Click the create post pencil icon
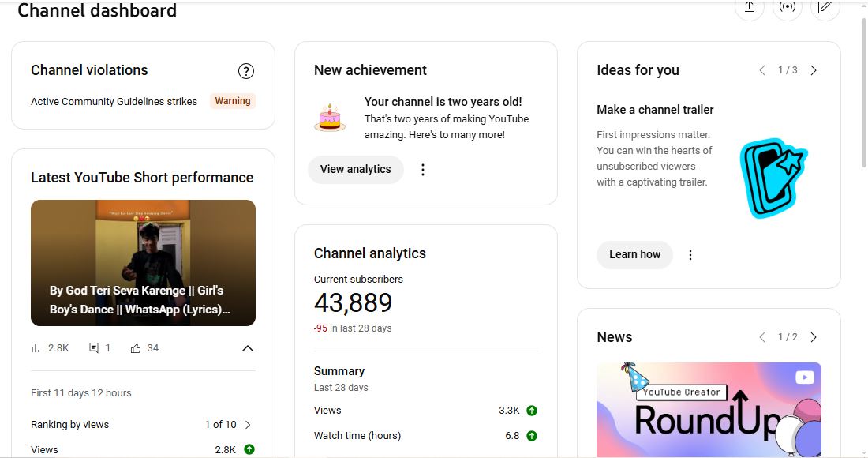This screenshot has height=458, width=868. click(825, 8)
